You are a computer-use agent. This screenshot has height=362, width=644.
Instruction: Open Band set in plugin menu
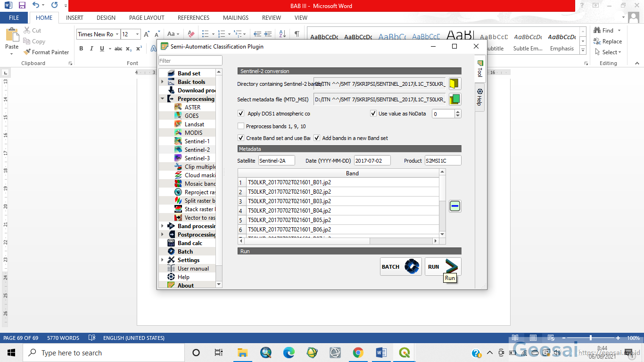click(189, 74)
